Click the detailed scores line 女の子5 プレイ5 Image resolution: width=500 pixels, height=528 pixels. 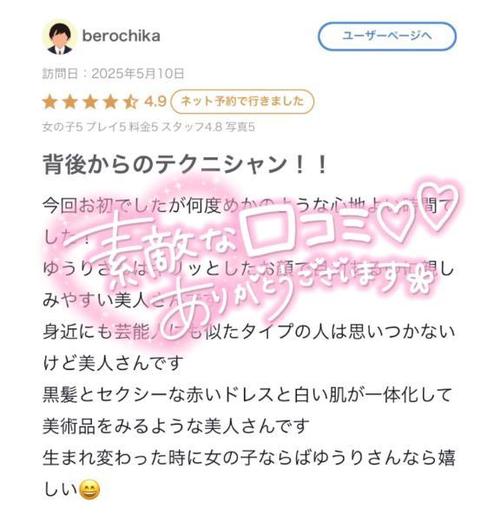(148, 127)
